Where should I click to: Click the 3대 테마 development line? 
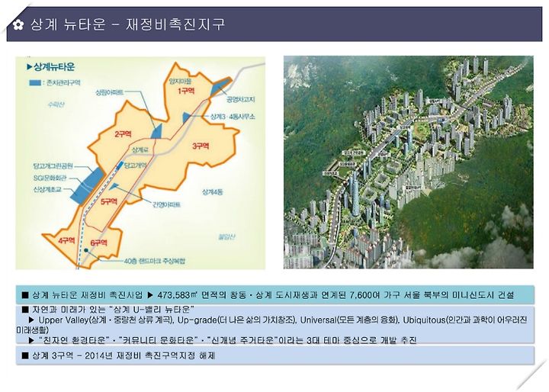223,340
